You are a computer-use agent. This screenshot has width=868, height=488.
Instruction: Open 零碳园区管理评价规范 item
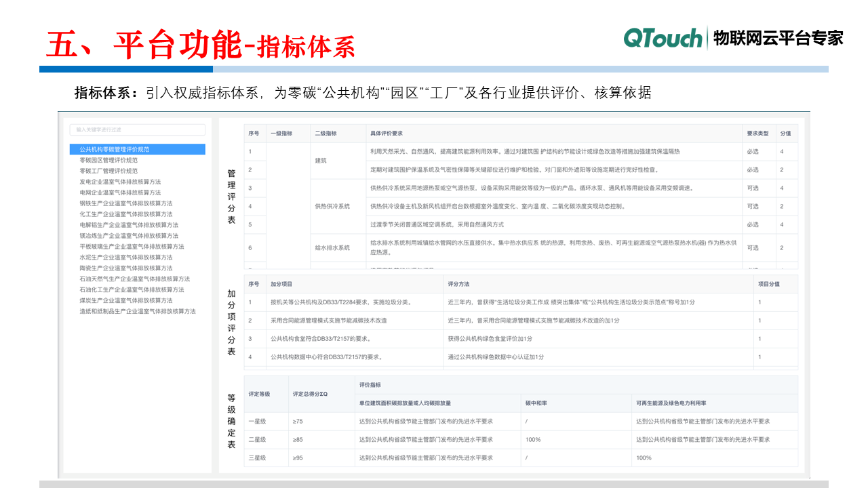pyautogui.click(x=108, y=161)
